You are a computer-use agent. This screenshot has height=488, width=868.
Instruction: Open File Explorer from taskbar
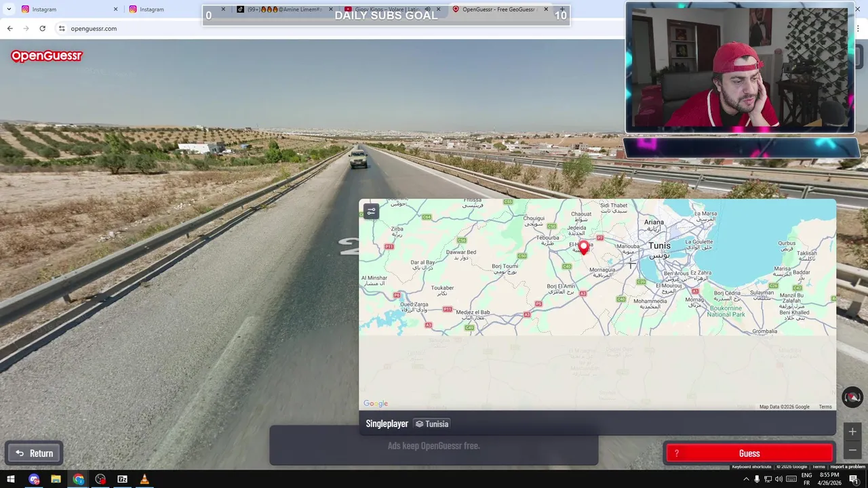coord(56,479)
